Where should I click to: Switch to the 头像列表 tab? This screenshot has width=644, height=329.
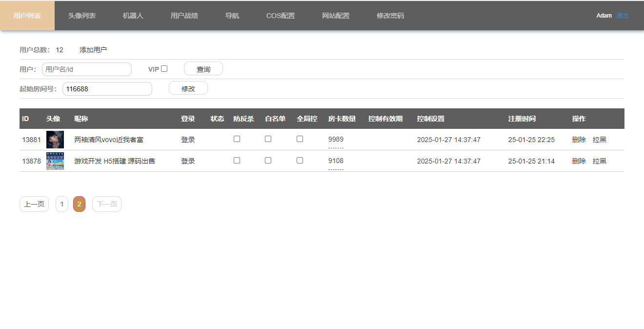coord(81,15)
